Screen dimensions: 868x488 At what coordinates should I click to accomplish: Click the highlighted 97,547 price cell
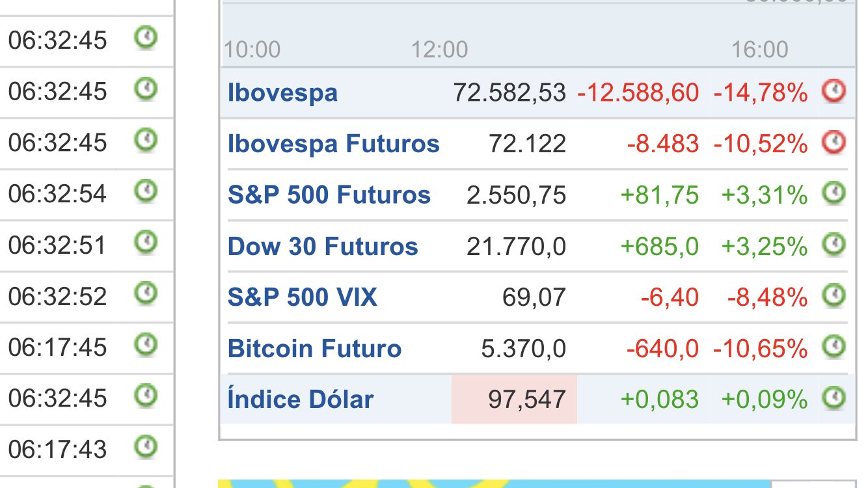(x=514, y=399)
